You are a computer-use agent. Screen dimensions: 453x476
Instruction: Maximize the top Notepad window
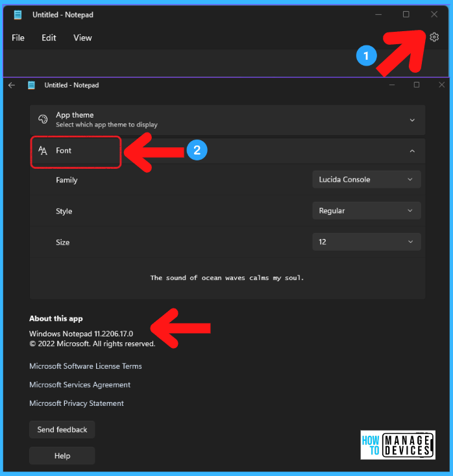coord(406,14)
